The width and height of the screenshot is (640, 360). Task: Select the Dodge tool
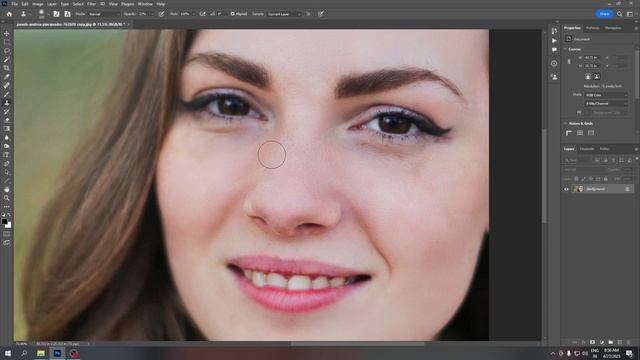point(7,146)
